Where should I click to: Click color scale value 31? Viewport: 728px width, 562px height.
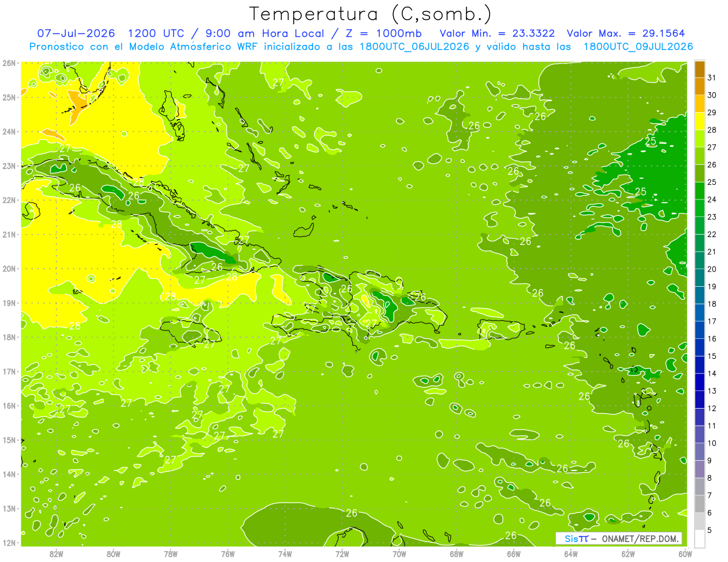[x=712, y=78]
